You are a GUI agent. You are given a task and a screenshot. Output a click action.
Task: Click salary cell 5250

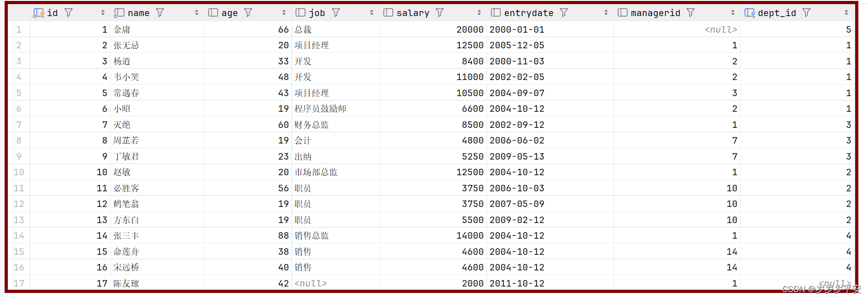pos(473,156)
